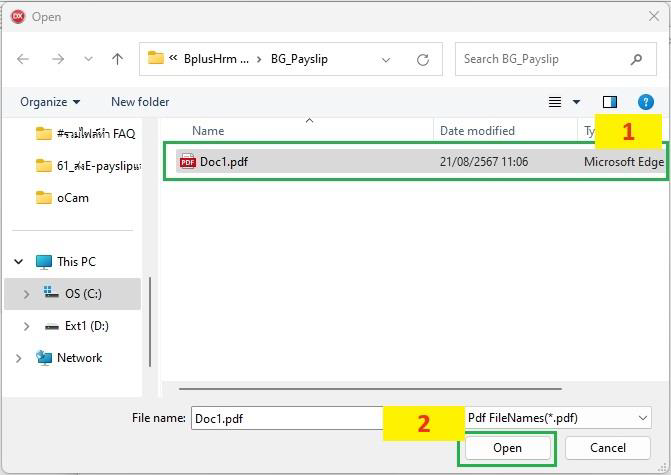Refresh the BG_Payslip folder view
Image resolution: width=671 pixels, height=475 pixels.
423,59
